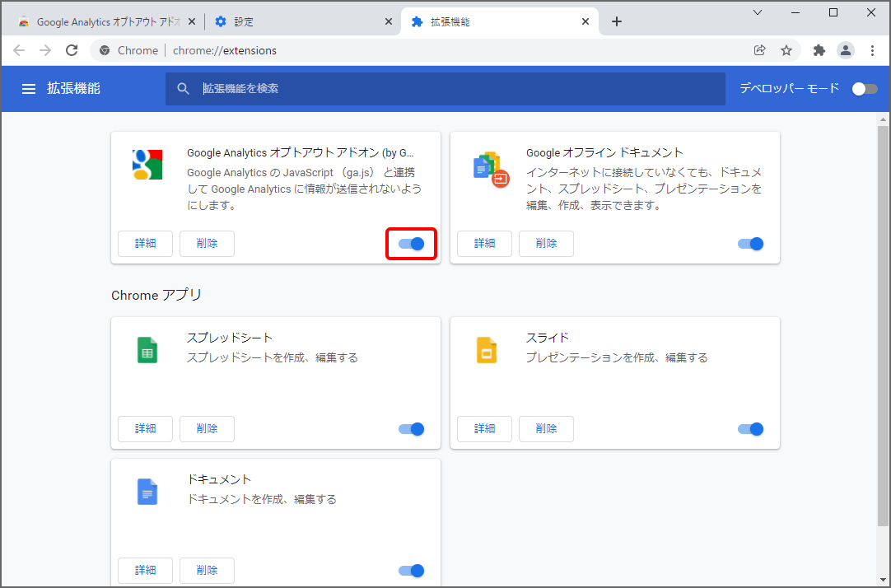Viewport: 891px width, 588px height.
Task: Click 削除 for スライド
Action: [x=546, y=429]
